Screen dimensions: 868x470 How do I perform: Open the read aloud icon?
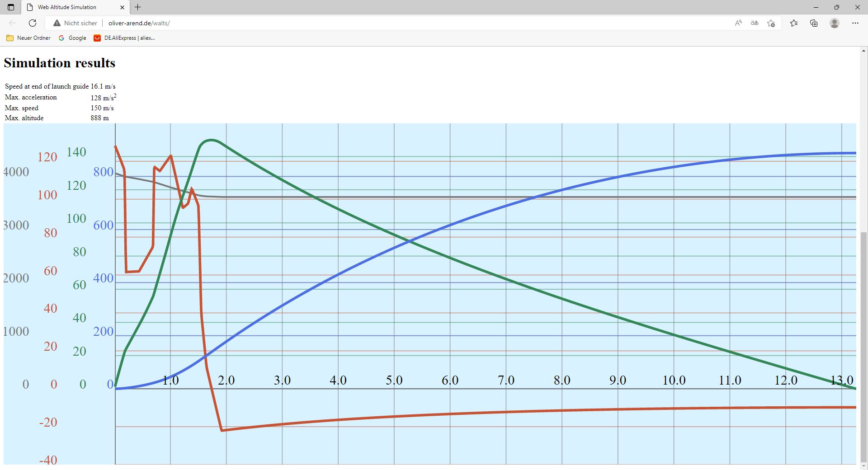pyautogui.click(x=738, y=23)
